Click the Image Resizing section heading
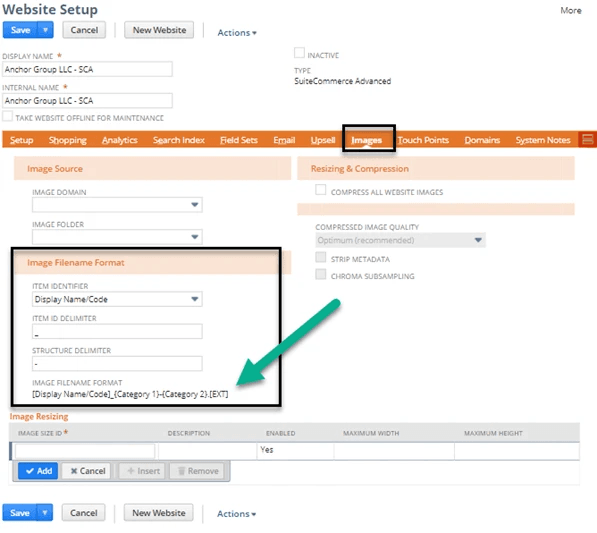The image size is (597, 533). 39,417
